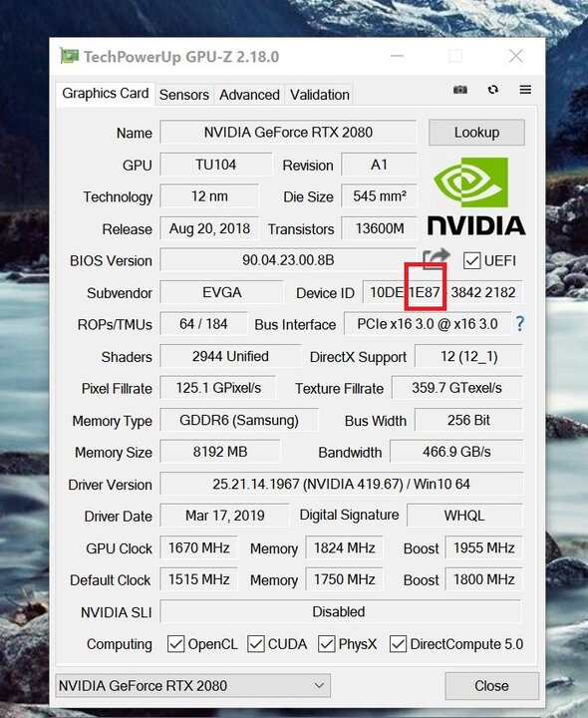Image resolution: width=588 pixels, height=718 pixels.
Task: Click the default Boost value 1800 MHz
Action: pyautogui.click(x=483, y=579)
